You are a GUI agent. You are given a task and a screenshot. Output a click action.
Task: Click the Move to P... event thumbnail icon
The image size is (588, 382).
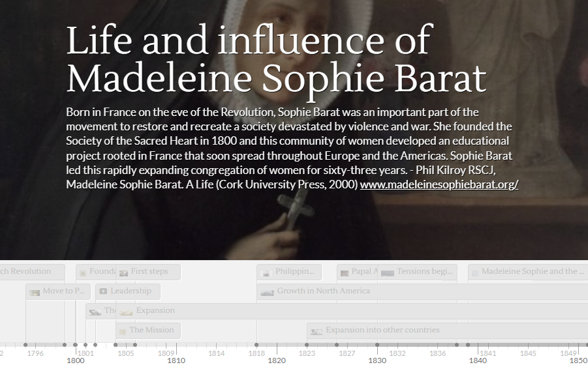(x=35, y=292)
